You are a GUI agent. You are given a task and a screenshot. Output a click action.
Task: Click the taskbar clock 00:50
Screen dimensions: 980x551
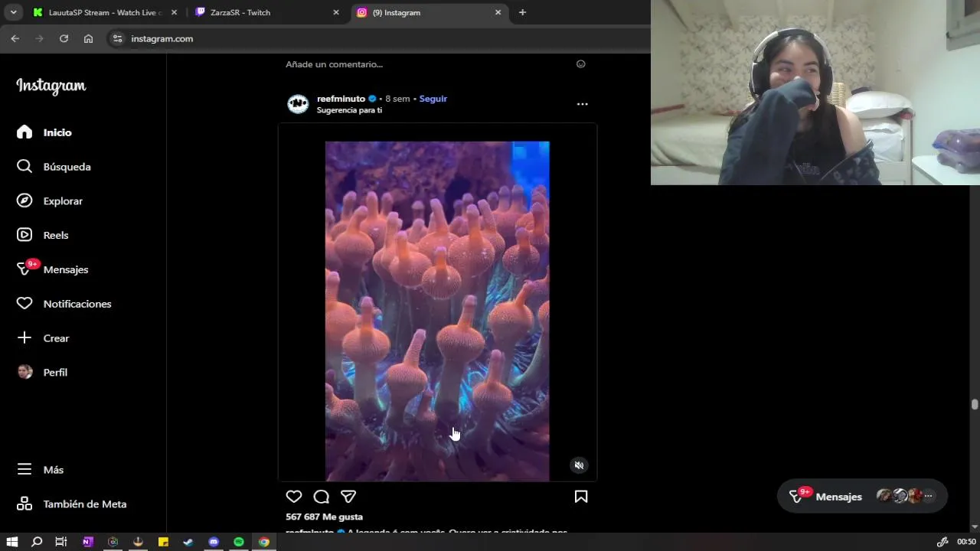click(x=966, y=542)
